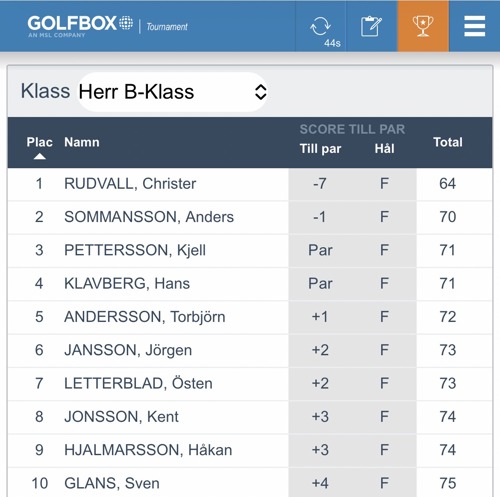Open the Klass dropdown Herr B-Klass

pos(172,92)
